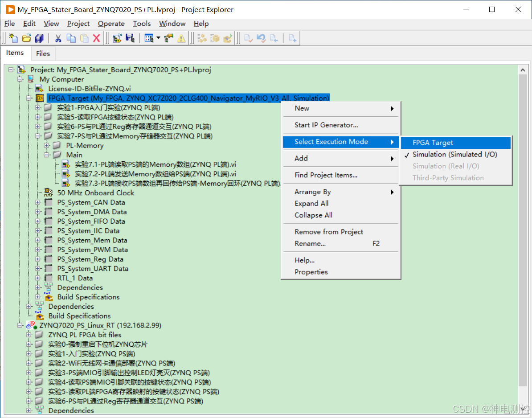Click the source control undo checkout icon
The height and width of the screenshot is (418, 532).
tap(261, 38)
